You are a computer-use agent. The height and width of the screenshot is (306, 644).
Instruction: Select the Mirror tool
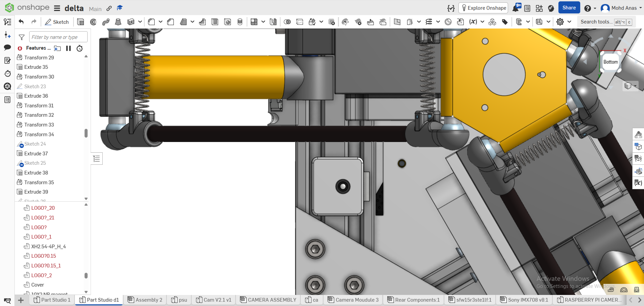coord(273,22)
